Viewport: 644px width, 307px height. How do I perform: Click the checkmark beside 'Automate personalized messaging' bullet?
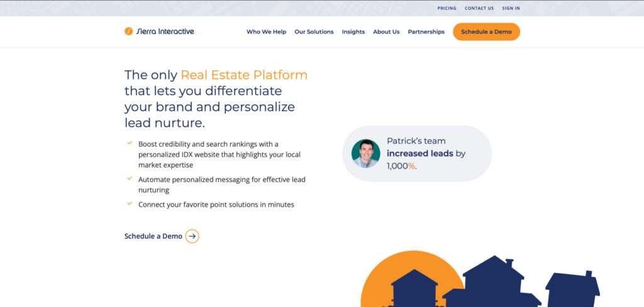[x=130, y=179]
